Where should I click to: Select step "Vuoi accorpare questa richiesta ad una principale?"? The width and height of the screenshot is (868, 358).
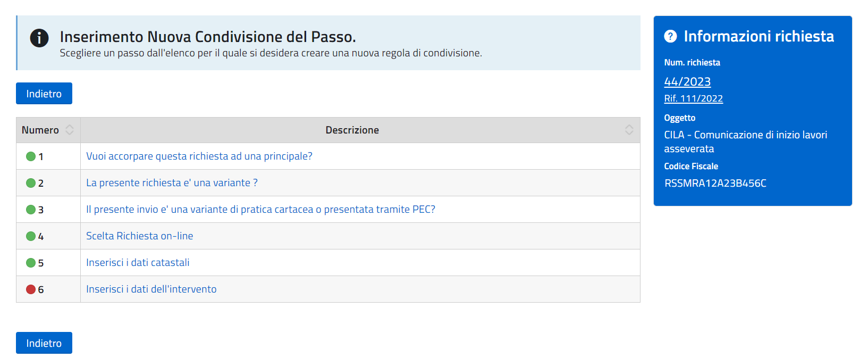point(199,156)
